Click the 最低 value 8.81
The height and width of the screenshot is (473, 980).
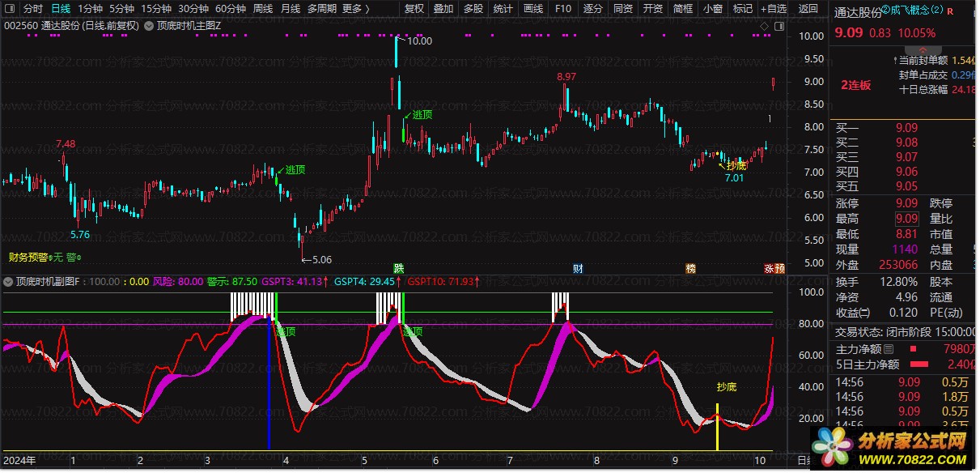906,234
